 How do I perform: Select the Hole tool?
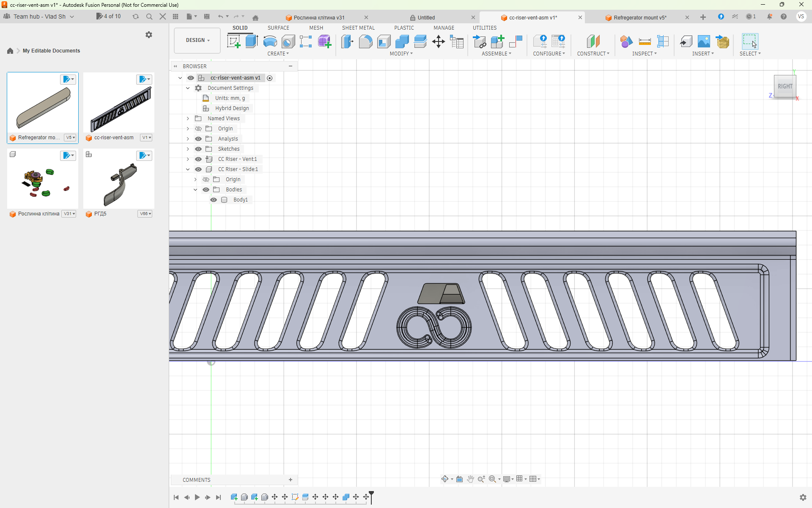point(288,41)
